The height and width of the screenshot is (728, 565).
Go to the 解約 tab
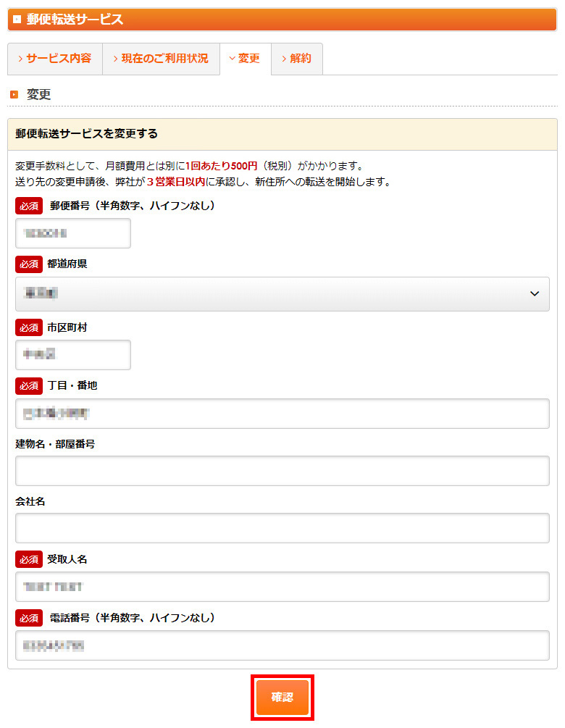coord(297,59)
